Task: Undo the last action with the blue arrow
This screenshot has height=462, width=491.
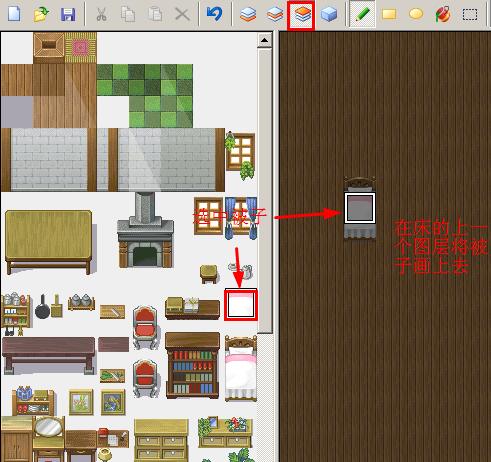Action: (214, 14)
